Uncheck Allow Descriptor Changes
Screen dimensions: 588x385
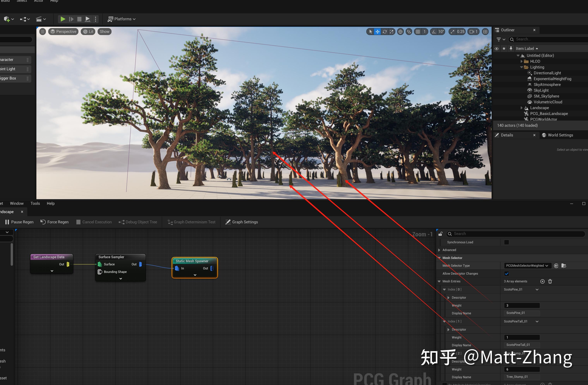(x=506, y=274)
